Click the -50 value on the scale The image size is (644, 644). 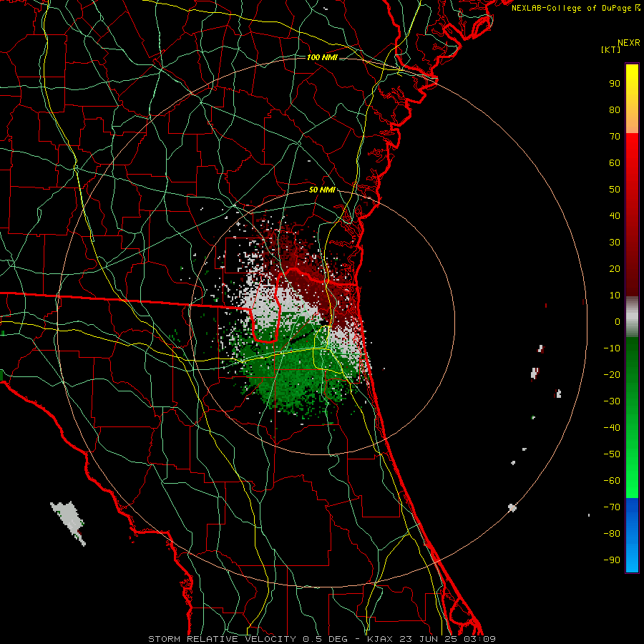[x=612, y=454]
